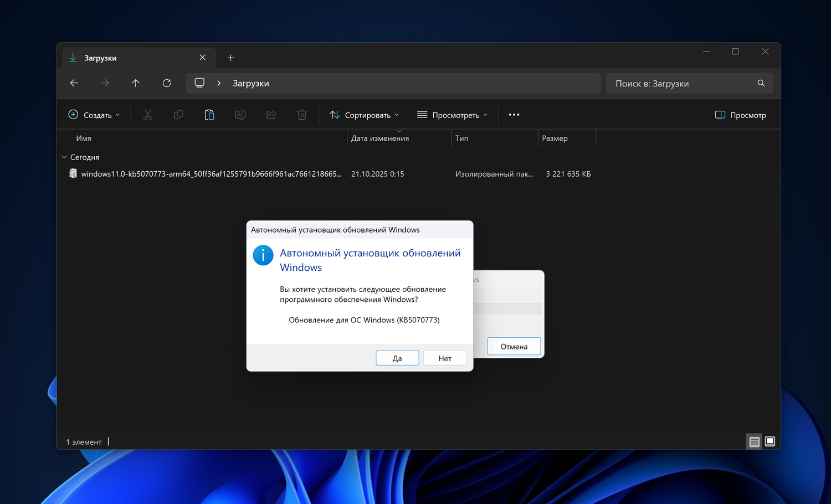Open the three-dots more options menu
The height and width of the screenshot is (504, 831).
tap(514, 115)
